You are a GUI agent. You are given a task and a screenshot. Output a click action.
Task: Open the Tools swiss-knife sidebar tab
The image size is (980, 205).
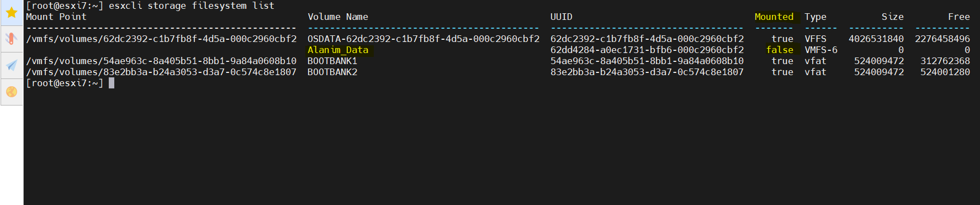pos(11,39)
